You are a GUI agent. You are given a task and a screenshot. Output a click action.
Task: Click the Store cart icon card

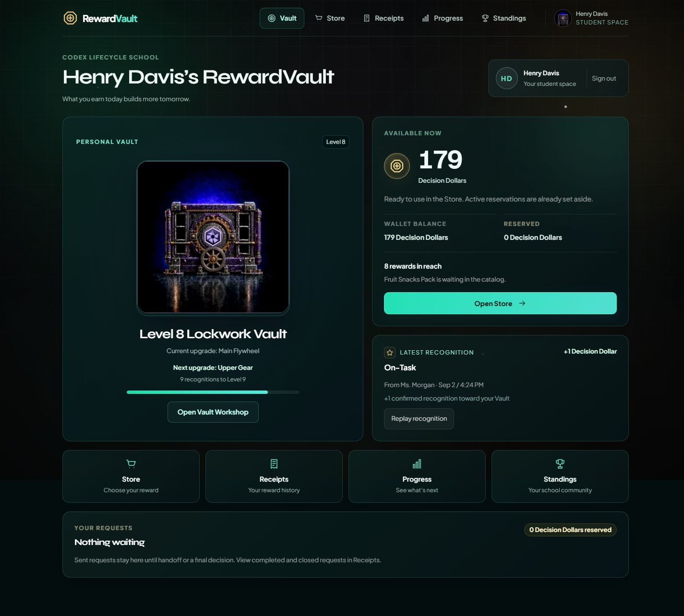(x=131, y=463)
